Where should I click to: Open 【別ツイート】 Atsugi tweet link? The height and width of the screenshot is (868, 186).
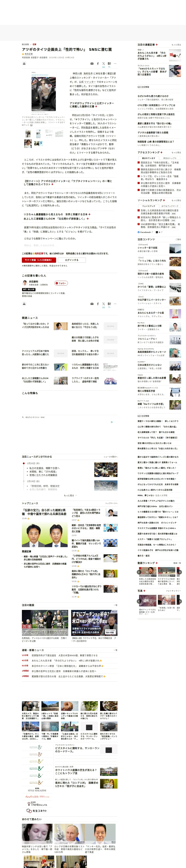point(68,183)
